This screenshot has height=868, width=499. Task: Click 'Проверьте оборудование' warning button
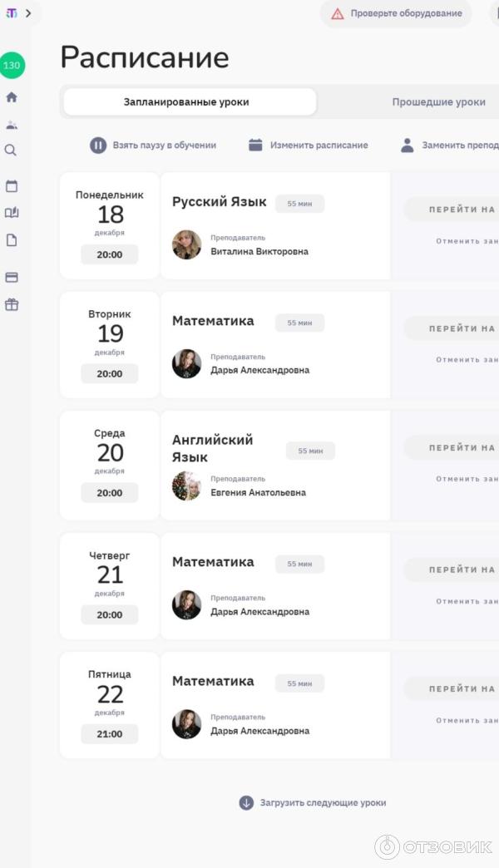396,13
